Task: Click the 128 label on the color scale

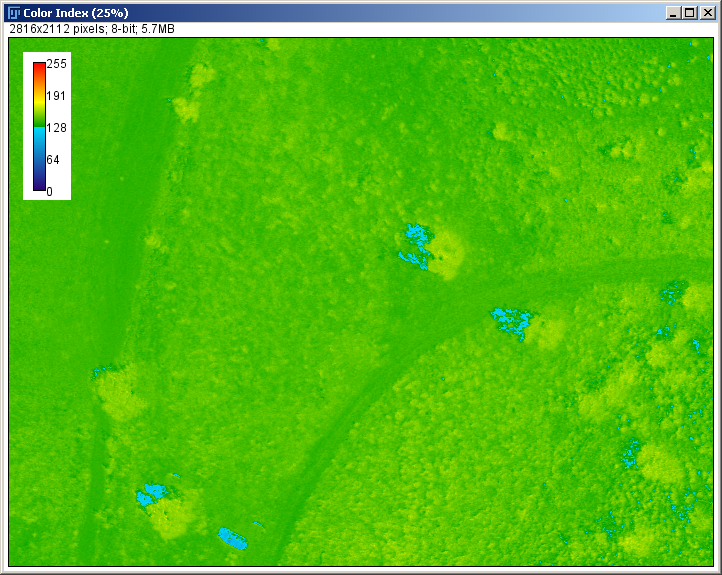Action: click(57, 128)
